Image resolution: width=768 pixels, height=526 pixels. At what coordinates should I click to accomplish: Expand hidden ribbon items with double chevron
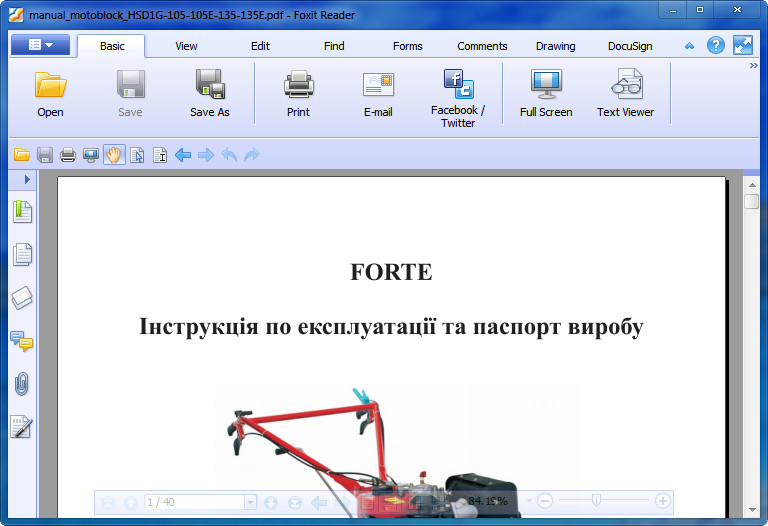coord(753,66)
